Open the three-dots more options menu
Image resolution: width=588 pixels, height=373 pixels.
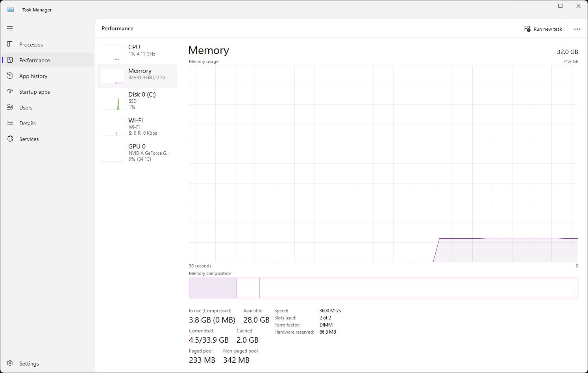click(577, 29)
